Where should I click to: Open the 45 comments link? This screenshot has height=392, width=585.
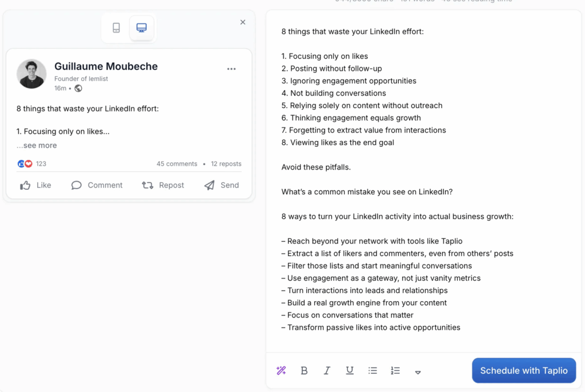(177, 164)
